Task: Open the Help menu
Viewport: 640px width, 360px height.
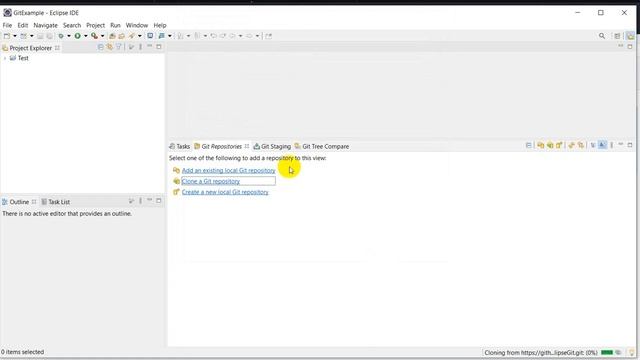Action: [x=160, y=25]
